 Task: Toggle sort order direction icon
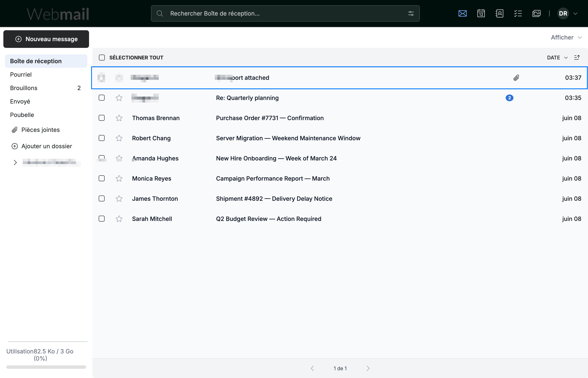click(577, 58)
